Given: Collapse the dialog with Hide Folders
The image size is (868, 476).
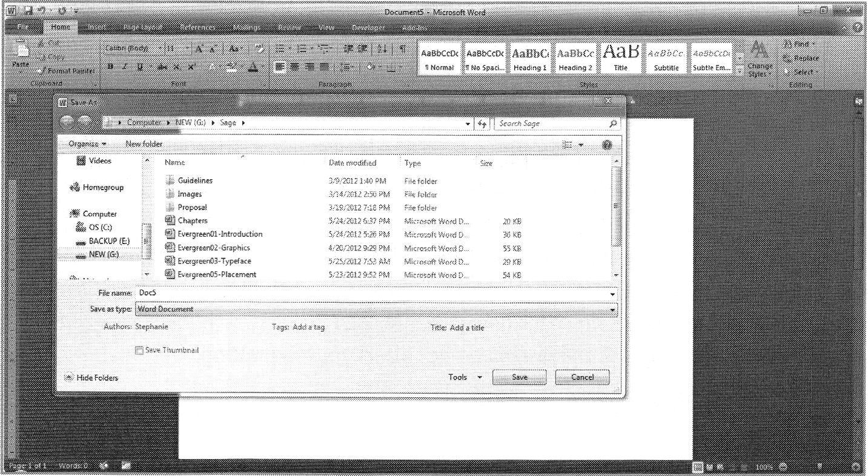Looking at the screenshot, I should click(92, 378).
